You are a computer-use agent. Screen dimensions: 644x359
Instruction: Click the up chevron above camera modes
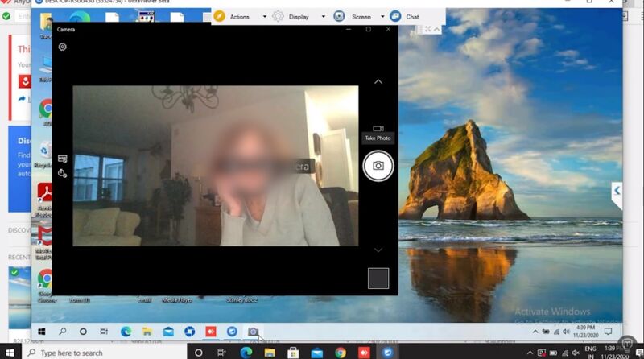click(x=378, y=81)
